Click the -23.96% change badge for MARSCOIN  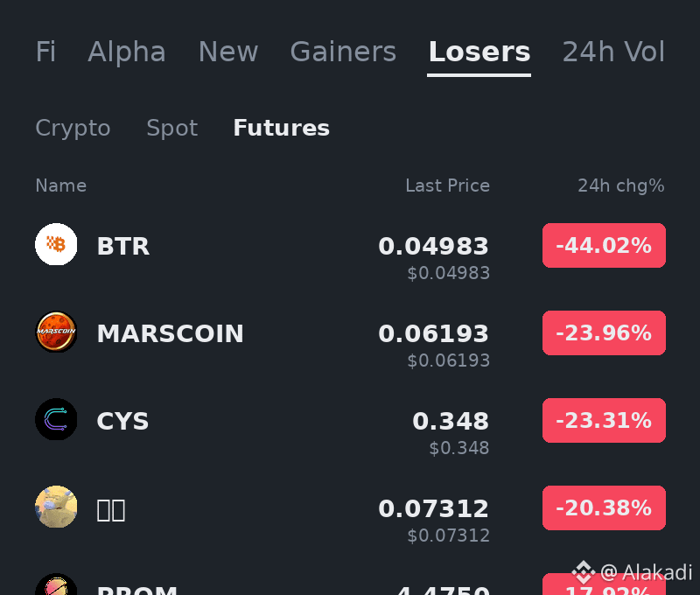[604, 333]
